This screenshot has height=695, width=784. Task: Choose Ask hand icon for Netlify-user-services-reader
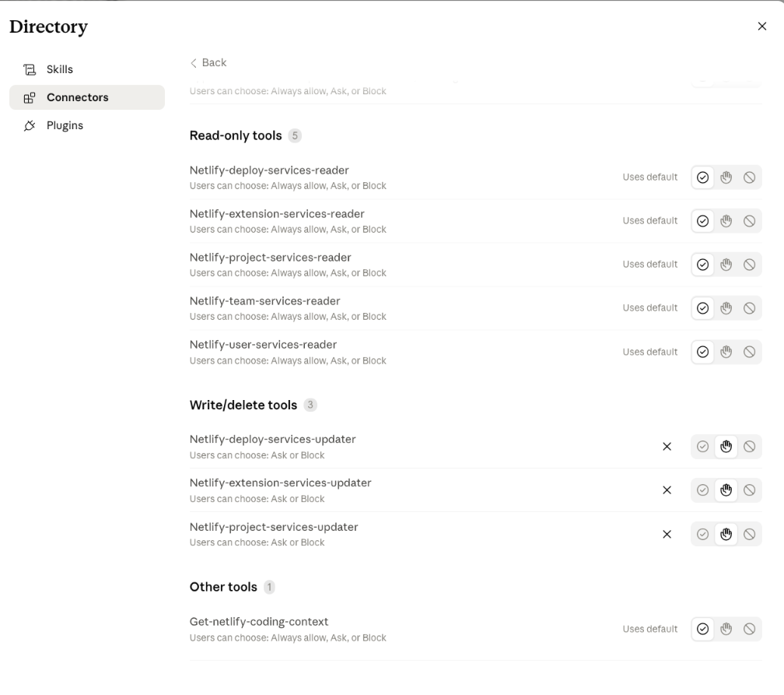[726, 352]
